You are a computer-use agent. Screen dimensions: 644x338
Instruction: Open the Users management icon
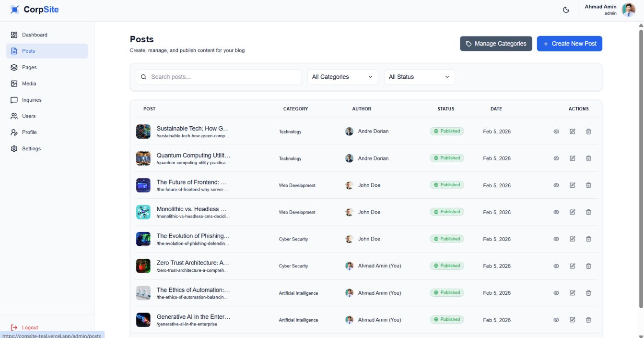(x=14, y=116)
